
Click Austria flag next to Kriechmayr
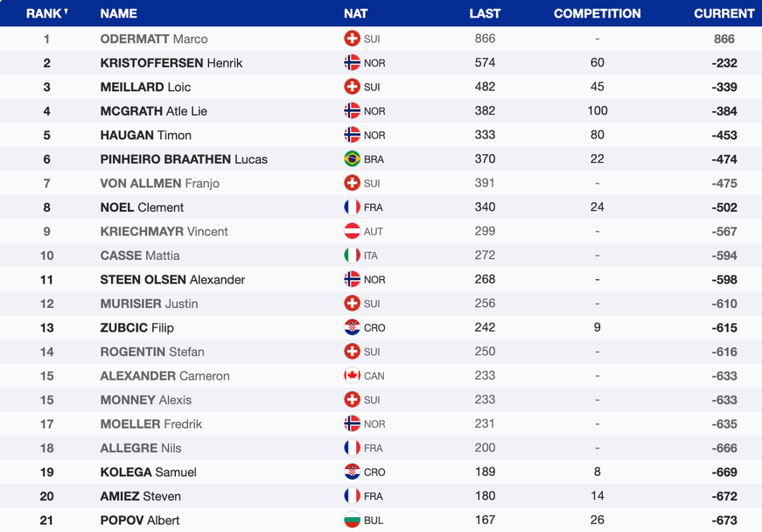click(352, 232)
